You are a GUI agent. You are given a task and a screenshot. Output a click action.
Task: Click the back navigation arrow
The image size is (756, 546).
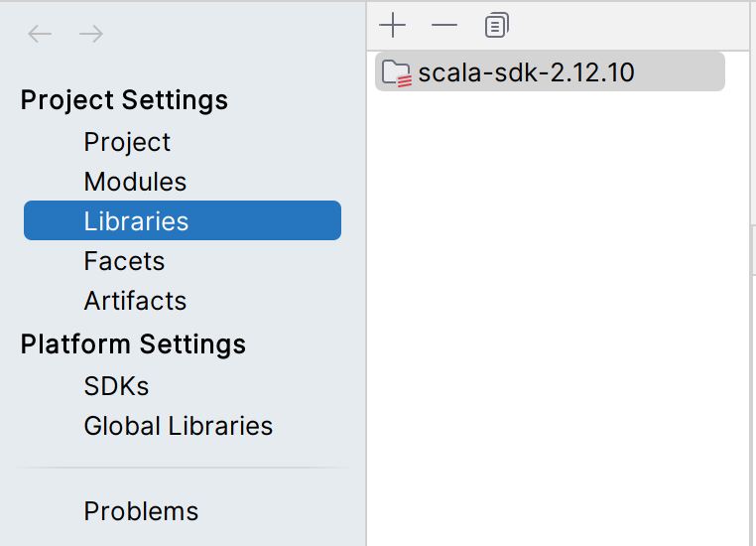click(40, 34)
